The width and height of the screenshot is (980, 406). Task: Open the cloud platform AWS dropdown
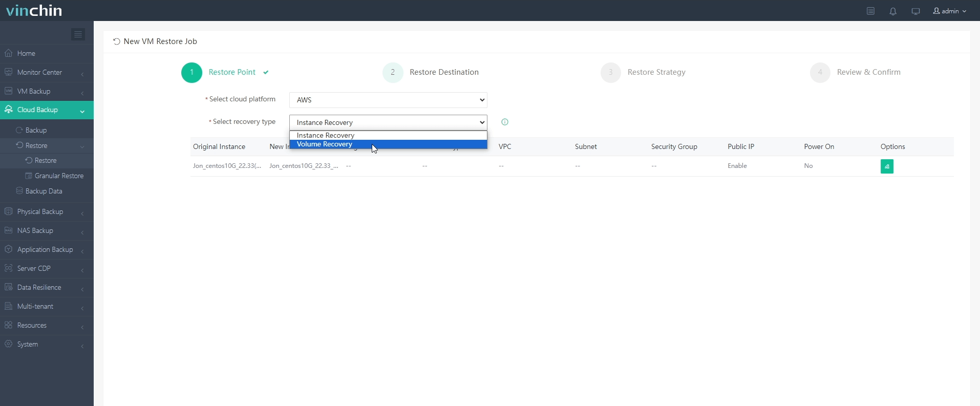coord(388,100)
